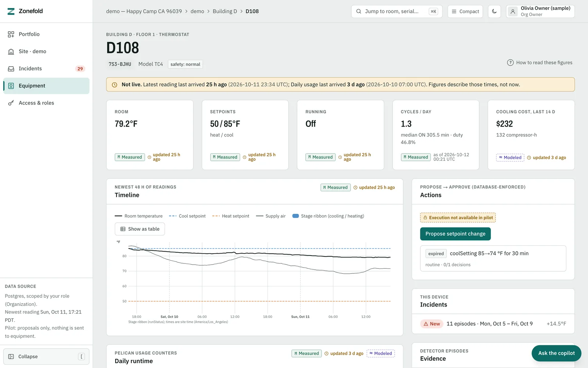Click Measured badge on Room card

pos(130,157)
